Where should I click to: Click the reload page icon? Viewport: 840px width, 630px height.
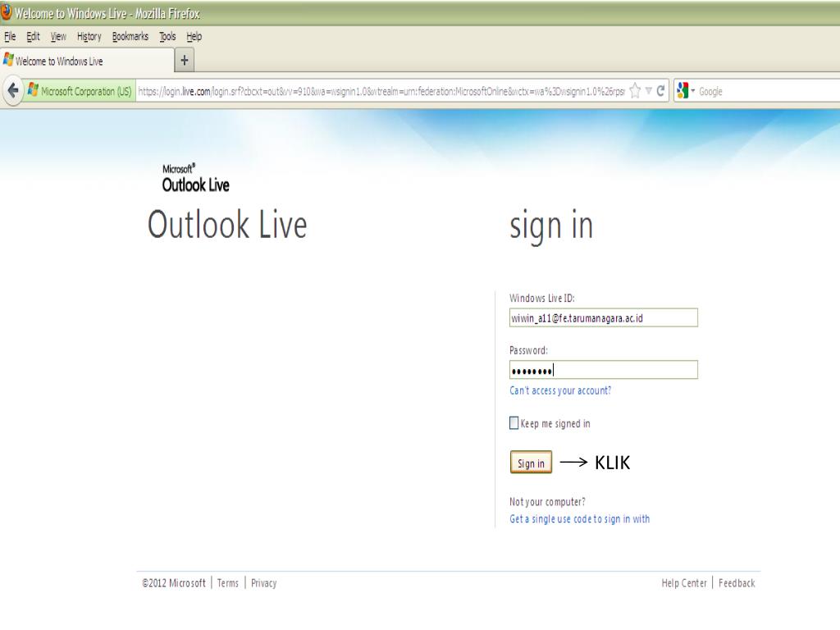tap(660, 91)
